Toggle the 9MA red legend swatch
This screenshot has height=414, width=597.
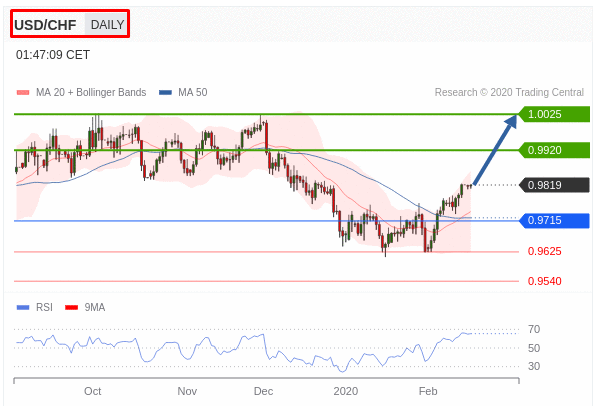coord(71,307)
